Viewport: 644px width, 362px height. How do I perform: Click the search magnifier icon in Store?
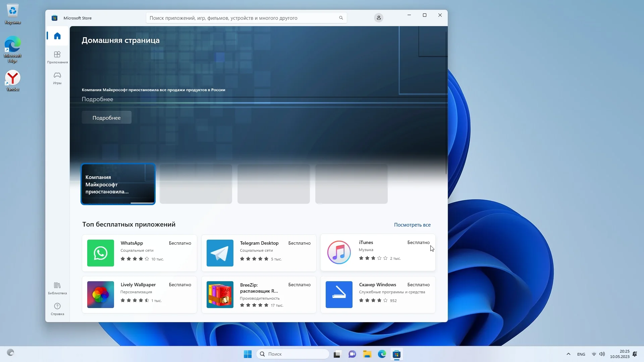341,18
